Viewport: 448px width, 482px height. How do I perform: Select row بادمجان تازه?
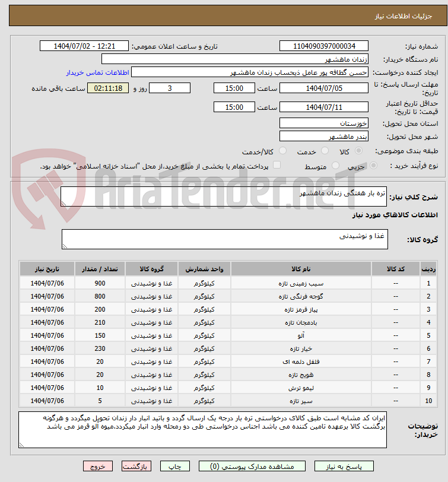228,322
